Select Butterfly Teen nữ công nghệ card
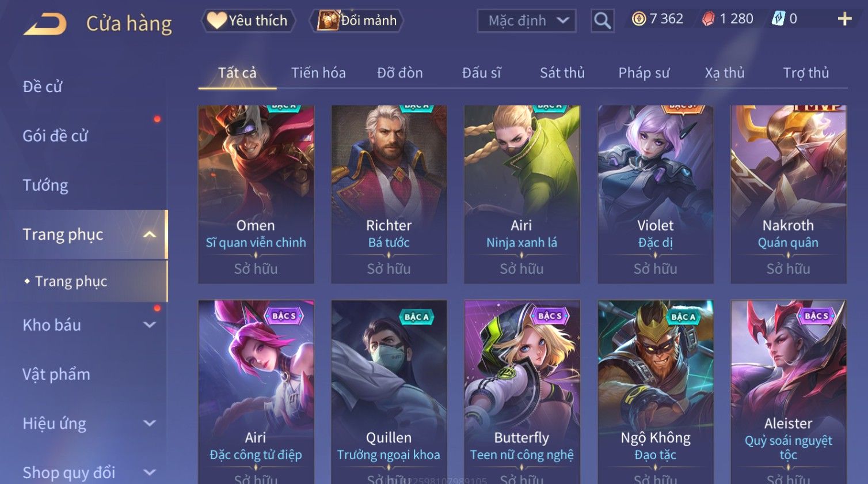This screenshot has height=484, width=868. click(522, 392)
